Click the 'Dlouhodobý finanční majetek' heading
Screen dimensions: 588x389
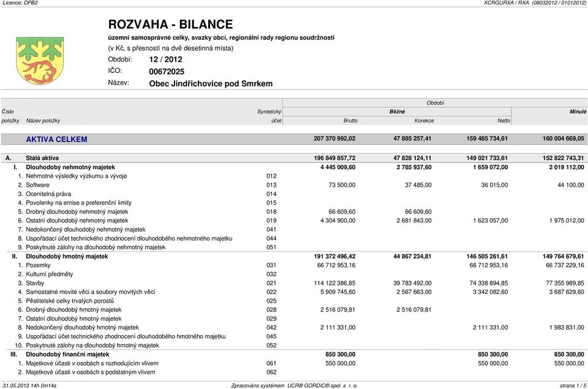(x=67, y=355)
